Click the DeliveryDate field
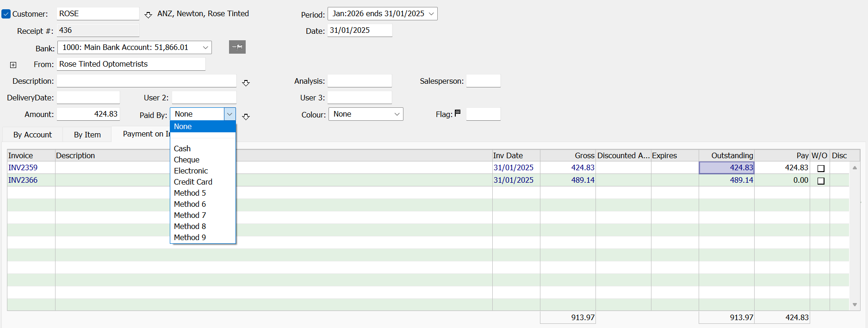Image resolution: width=868 pixels, height=328 pixels. pos(88,98)
